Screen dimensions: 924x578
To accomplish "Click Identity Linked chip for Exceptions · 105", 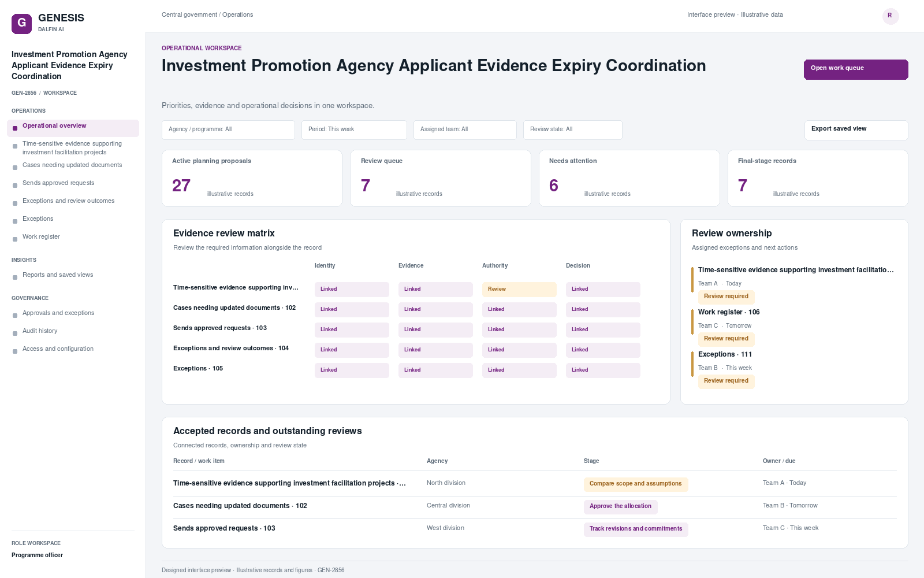I will pyautogui.click(x=352, y=370).
